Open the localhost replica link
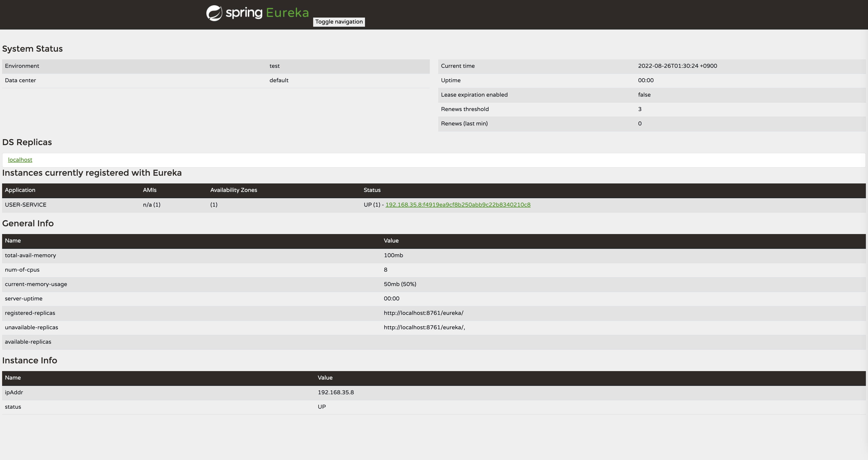Image resolution: width=868 pixels, height=460 pixels. coord(20,160)
